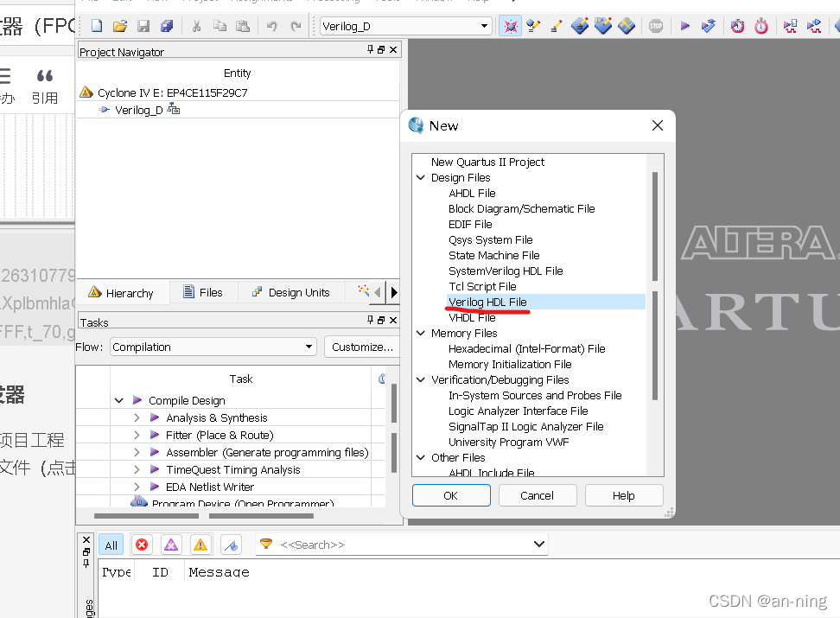Switch to the Files tab
840x618 pixels.
pyautogui.click(x=202, y=293)
